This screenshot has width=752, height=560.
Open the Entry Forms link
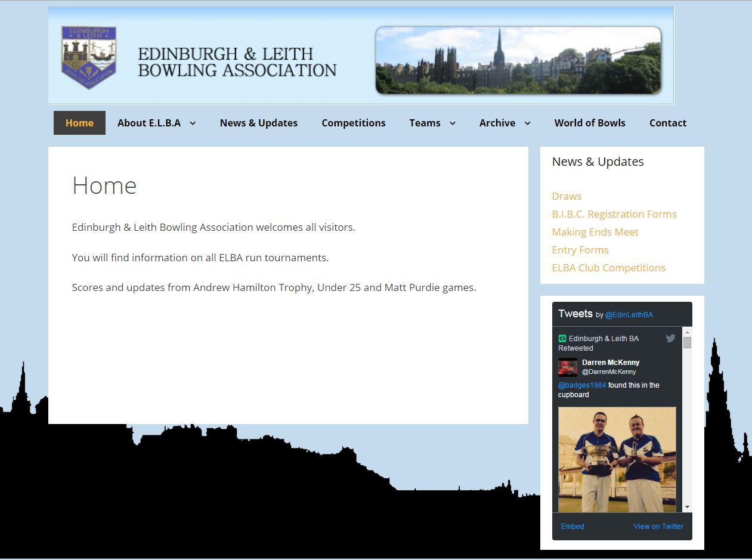coord(580,250)
